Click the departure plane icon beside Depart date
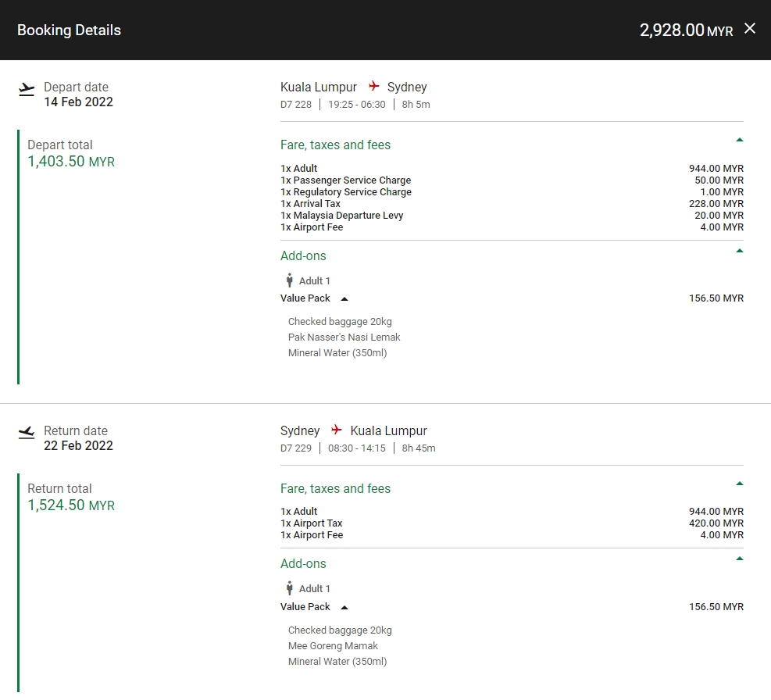Image resolution: width=771 pixels, height=700 pixels. (27, 90)
